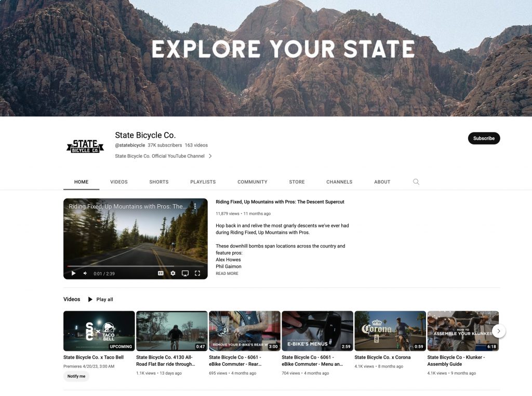Viewport: 532px width, 396px height.
Task: Open the COMMUNITY tab
Action: pos(252,182)
